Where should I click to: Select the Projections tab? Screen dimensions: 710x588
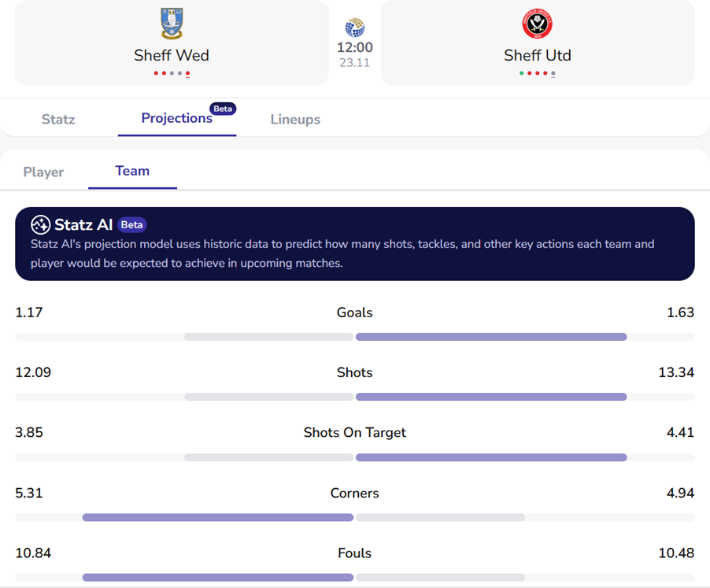click(176, 118)
